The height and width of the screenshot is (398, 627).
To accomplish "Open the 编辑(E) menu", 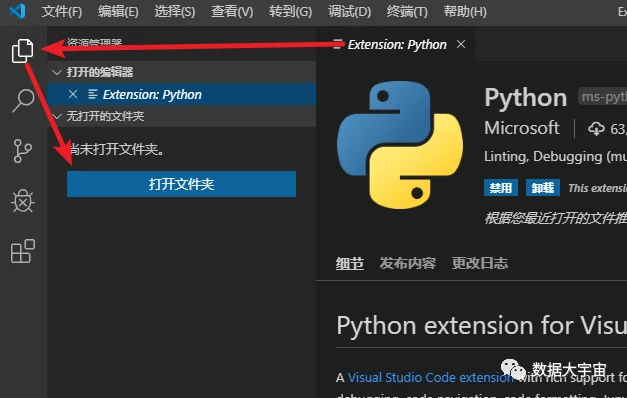I will [118, 11].
